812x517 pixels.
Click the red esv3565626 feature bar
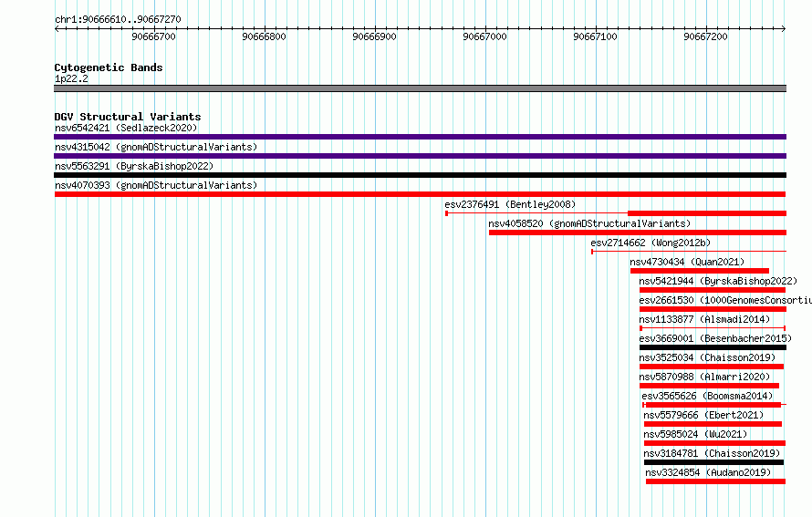pos(713,405)
